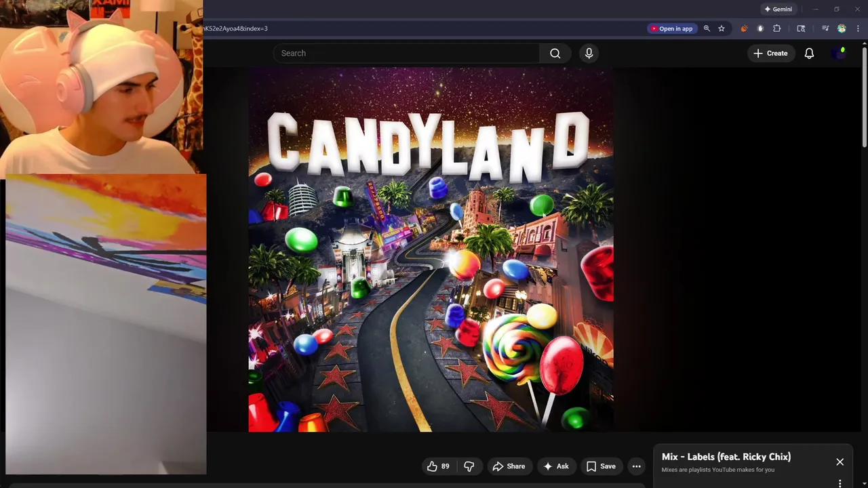Open the media controls music-note icon
The image size is (868, 488).
click(x=825, y=28)
